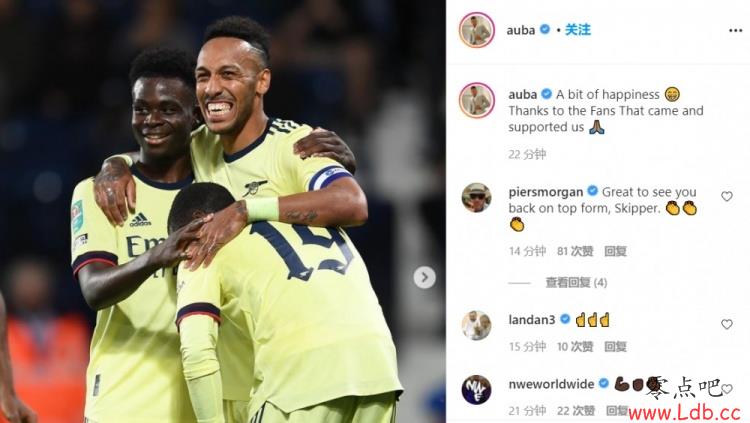Like landan3's comment with the heart icon

pyautogui.click(x=727, y=324)
